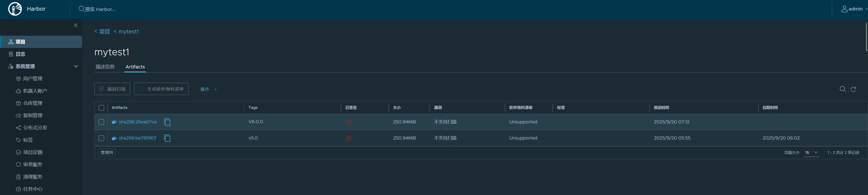The height and width of the screenshot is (195, 868).
Task: Click the unsigned status icon for V6.0.0
Action: pyautogui.click(x=348, y=122)
